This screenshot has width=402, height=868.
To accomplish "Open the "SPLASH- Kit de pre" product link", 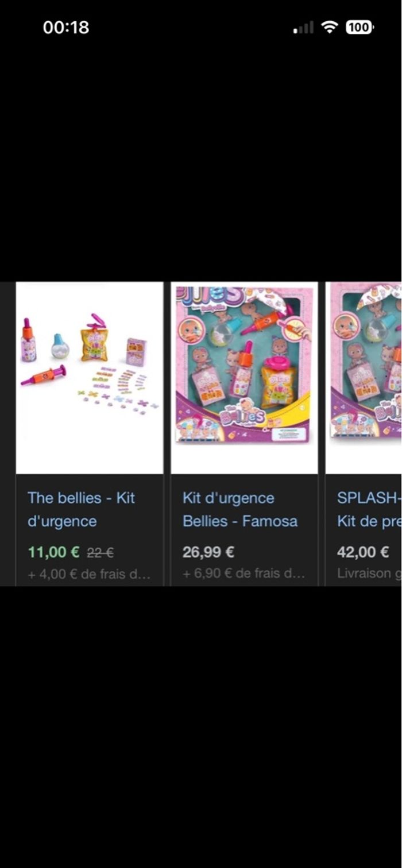I will [x=369, y=510].
